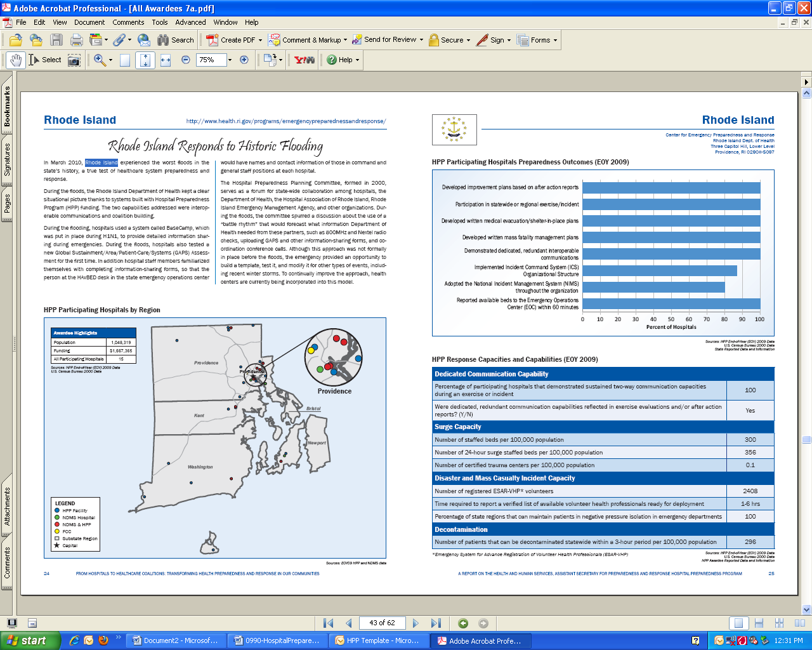This screenshot has width=812, height=650.
Task: Go to the next page arrow
Action: coord(416,623)
